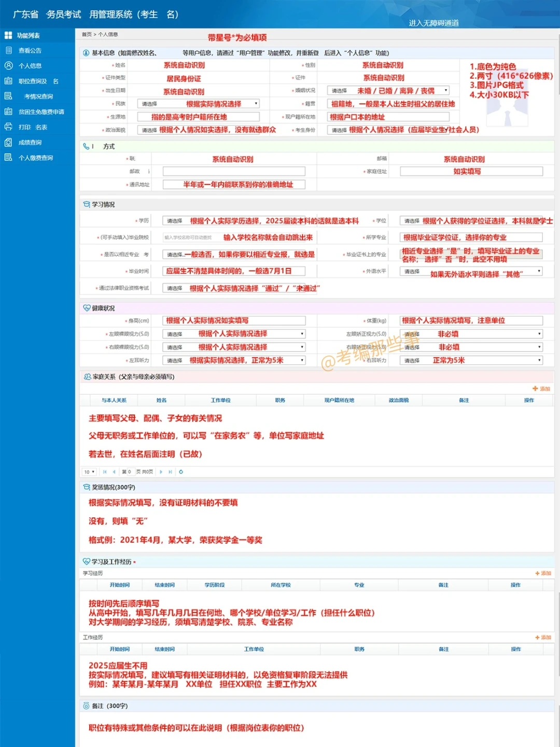This screenshot has height=747, width=560.
Task: Click the 首页 breadcrumb link
Action: click(87, 34)
